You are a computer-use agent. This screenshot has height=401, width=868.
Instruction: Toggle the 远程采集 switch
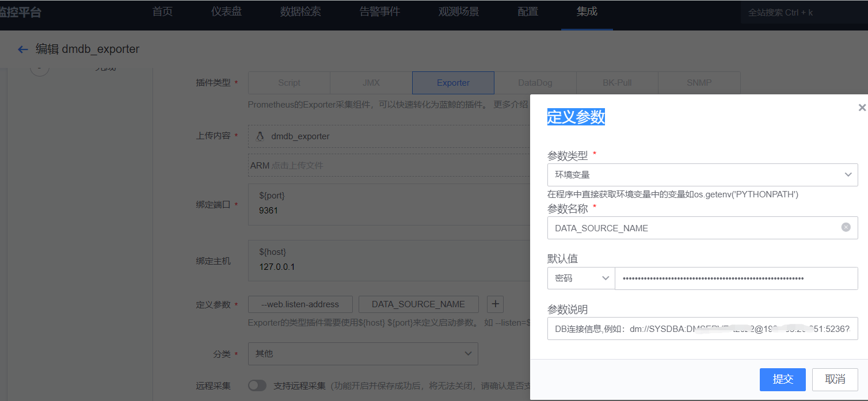(257, 385)
